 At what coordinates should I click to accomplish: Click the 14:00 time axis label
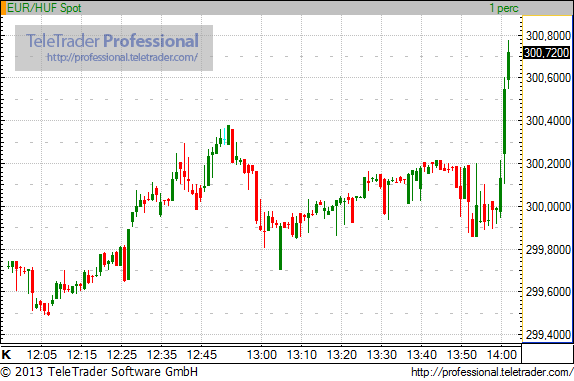coord(502,354)
